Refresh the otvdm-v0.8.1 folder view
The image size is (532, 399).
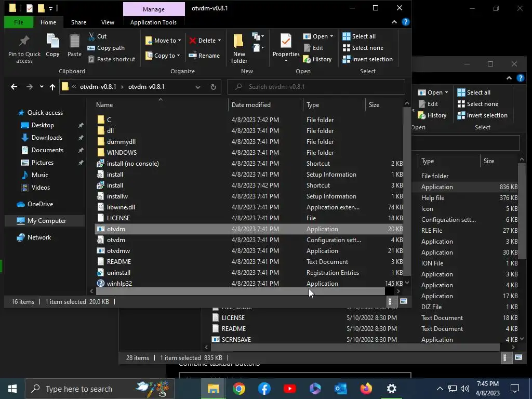pyautogui.click(x=214, y=87)
